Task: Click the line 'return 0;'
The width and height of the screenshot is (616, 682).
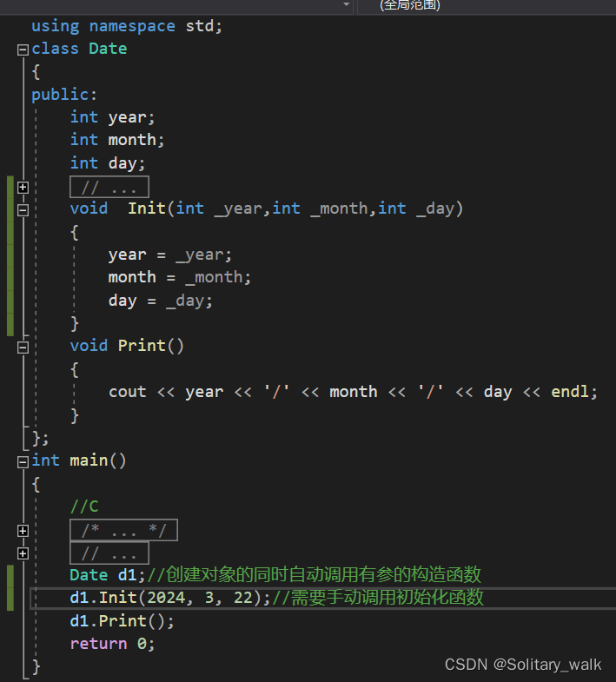Action: point(112,644)
